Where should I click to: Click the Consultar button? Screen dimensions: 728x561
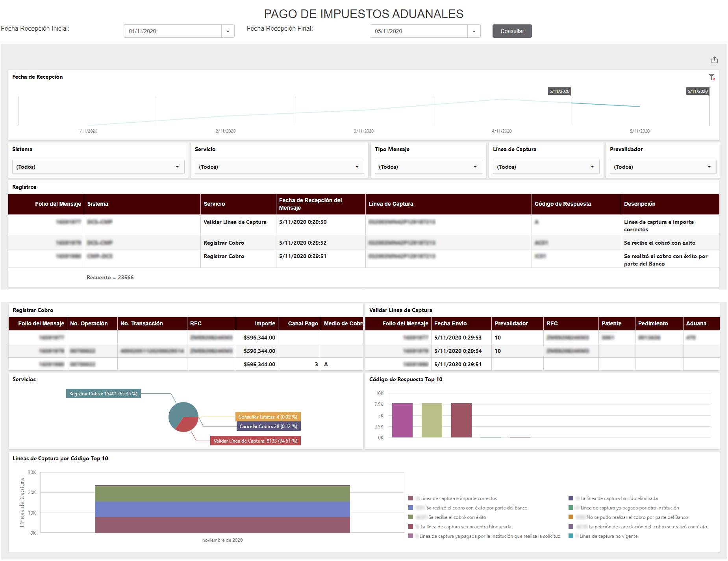click(x=512, y=31)
